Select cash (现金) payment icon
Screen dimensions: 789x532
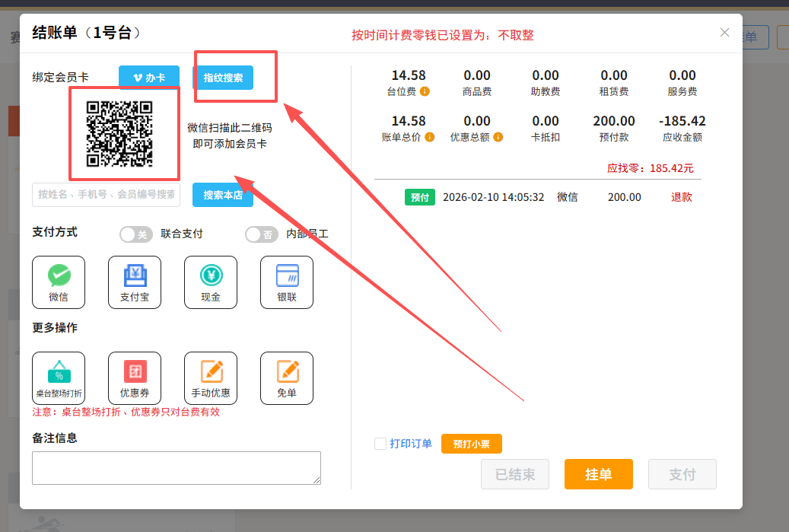pyautogui.click(x=211, y=282)
